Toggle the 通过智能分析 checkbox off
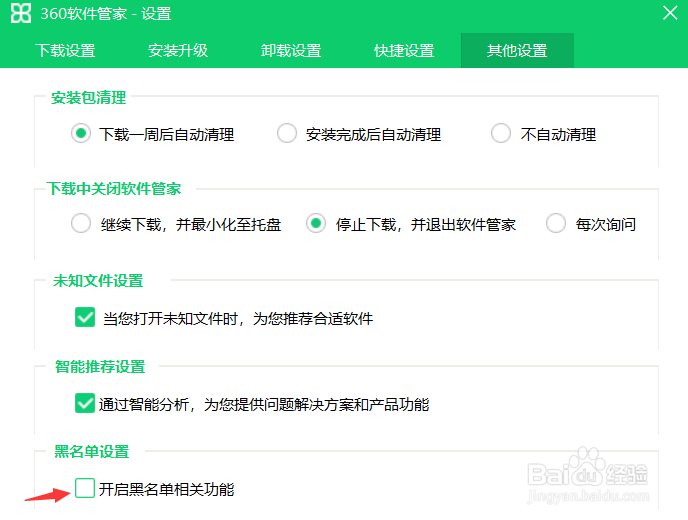Viewport: 688px width, 520px height. (85, 403)
